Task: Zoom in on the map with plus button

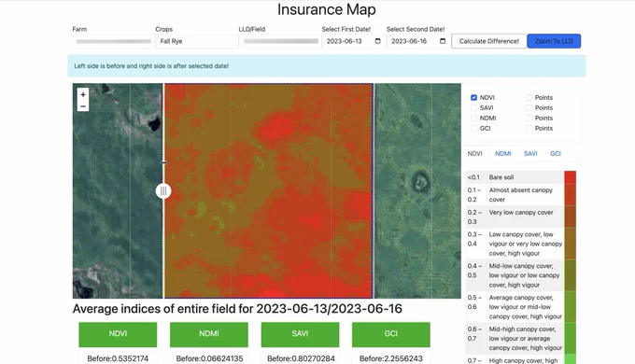Action: (82, 94)
